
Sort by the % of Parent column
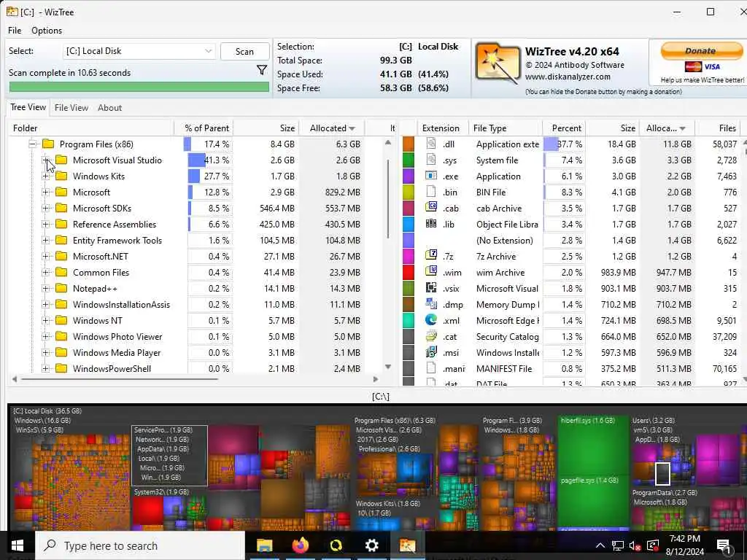(x=204, y=128)
